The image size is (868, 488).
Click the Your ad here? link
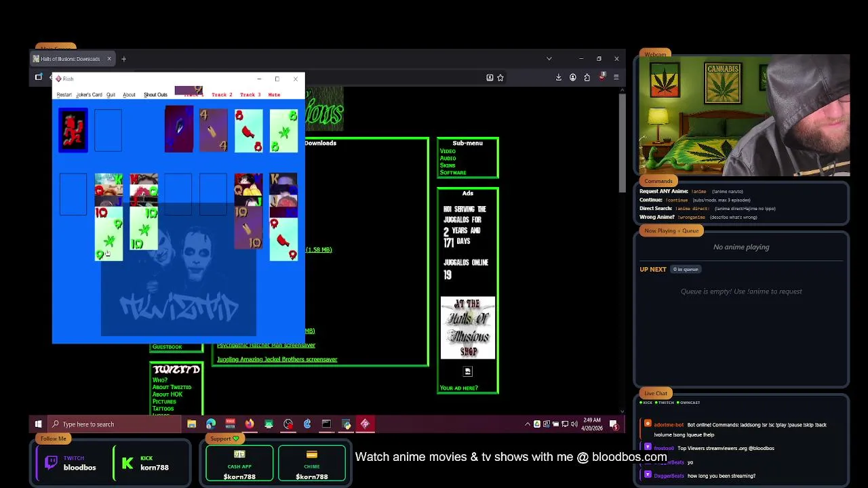(x=458, y=388)
